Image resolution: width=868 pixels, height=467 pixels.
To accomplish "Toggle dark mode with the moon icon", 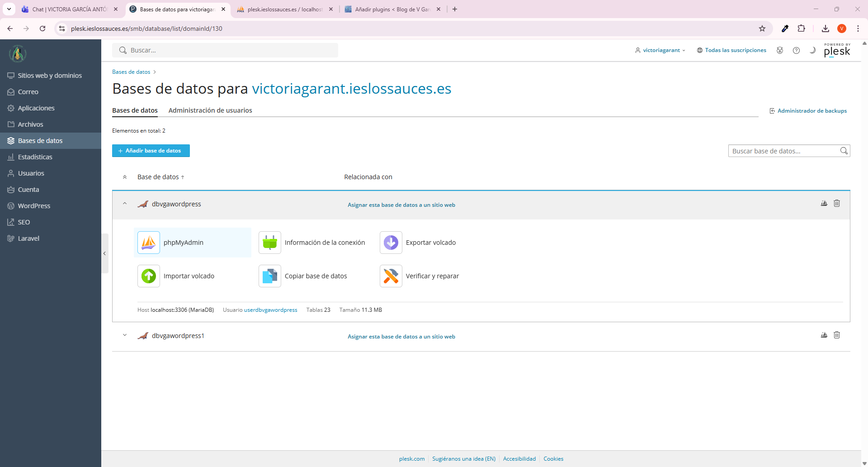I will (812, 50).
